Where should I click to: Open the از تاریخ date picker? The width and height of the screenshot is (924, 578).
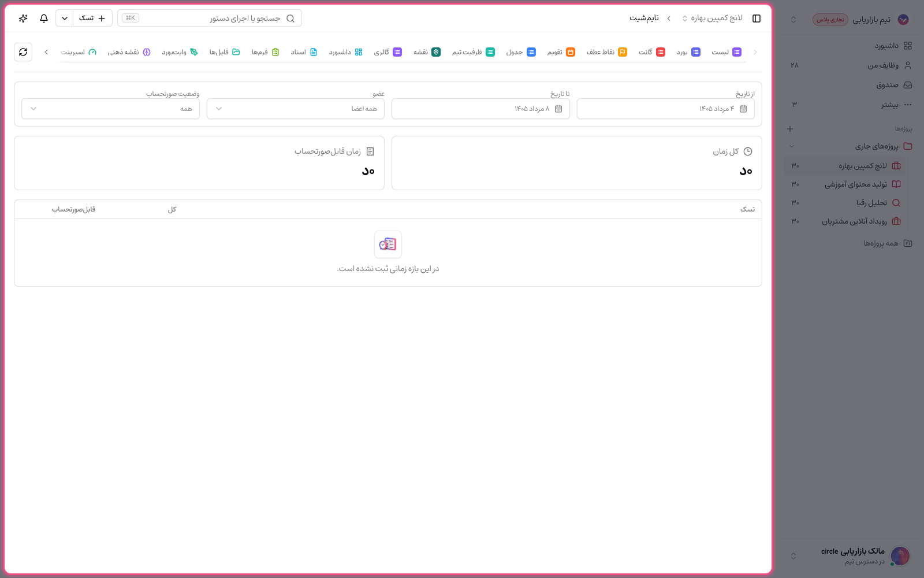(665, 109)
